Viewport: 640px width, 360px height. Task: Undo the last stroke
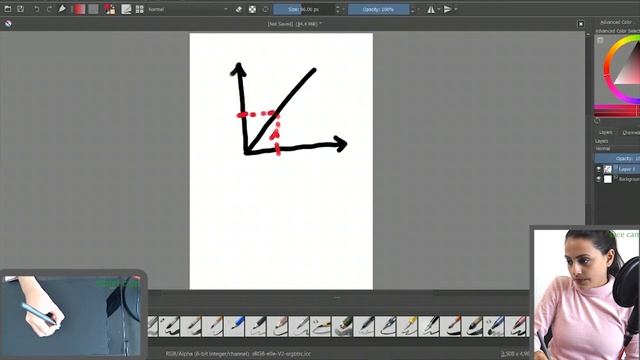click(37, 9)
